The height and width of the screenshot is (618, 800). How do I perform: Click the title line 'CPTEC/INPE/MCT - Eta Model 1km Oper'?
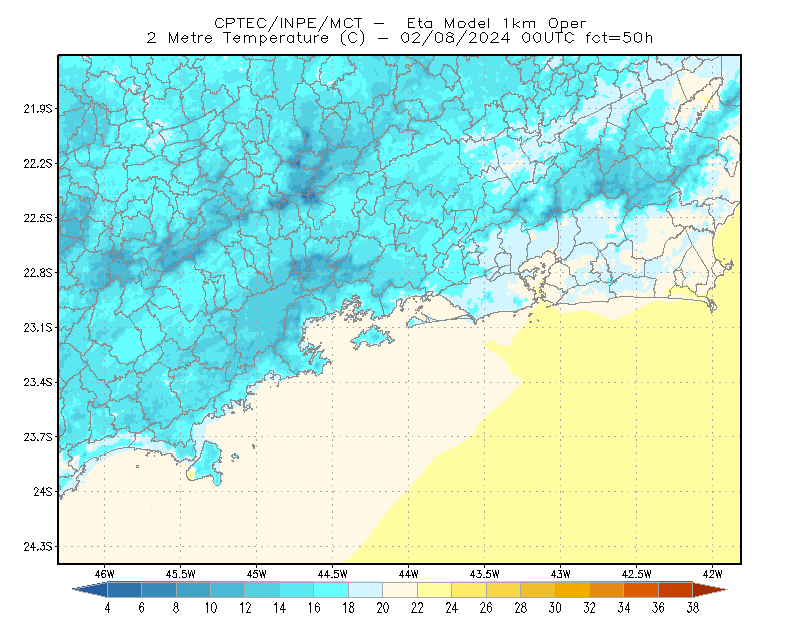pos(400,23)
